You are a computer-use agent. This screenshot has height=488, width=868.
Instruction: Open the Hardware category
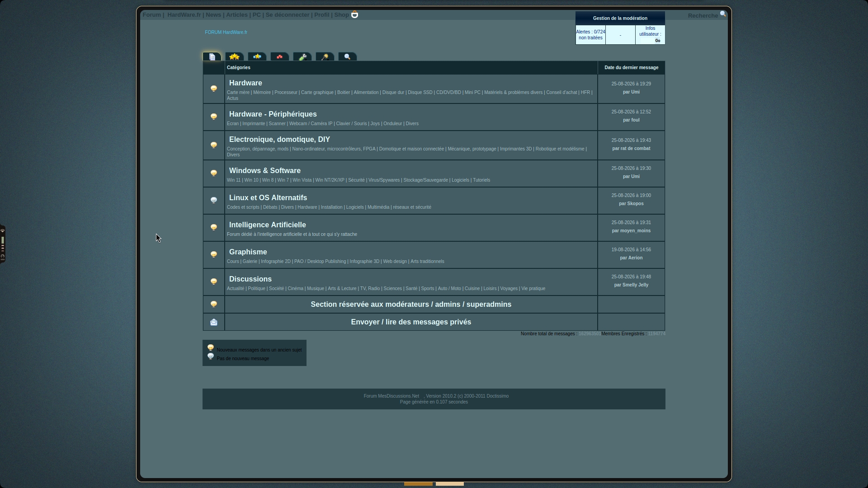pos(245,83)
